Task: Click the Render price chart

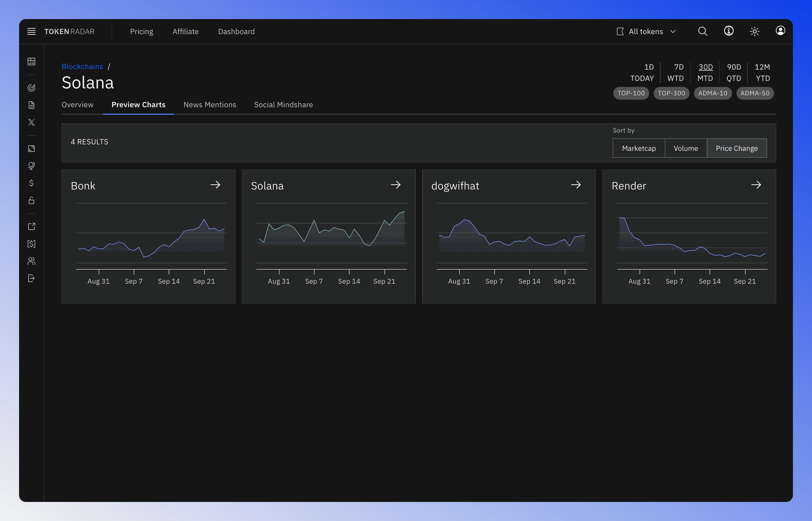Action: pyautogui.click(x=692, y=244)
